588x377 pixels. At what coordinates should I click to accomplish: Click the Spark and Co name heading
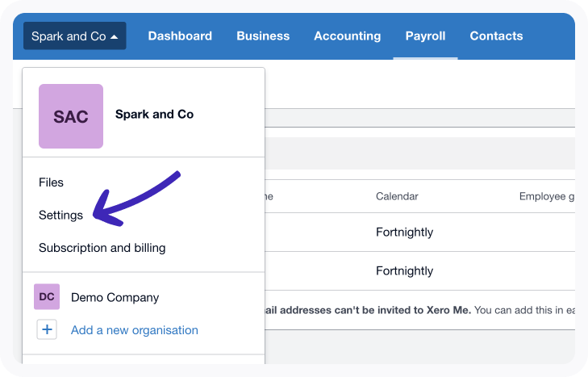154,115
